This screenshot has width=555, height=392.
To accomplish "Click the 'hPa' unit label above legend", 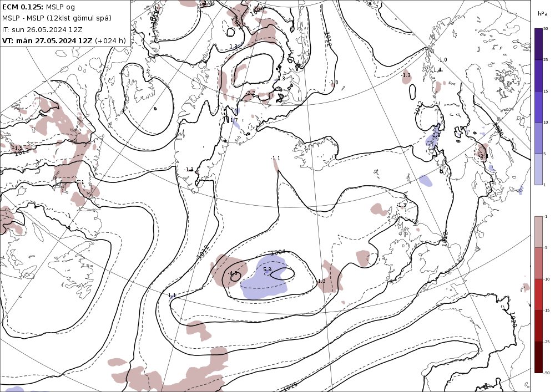I will click(x=542, y=14).
